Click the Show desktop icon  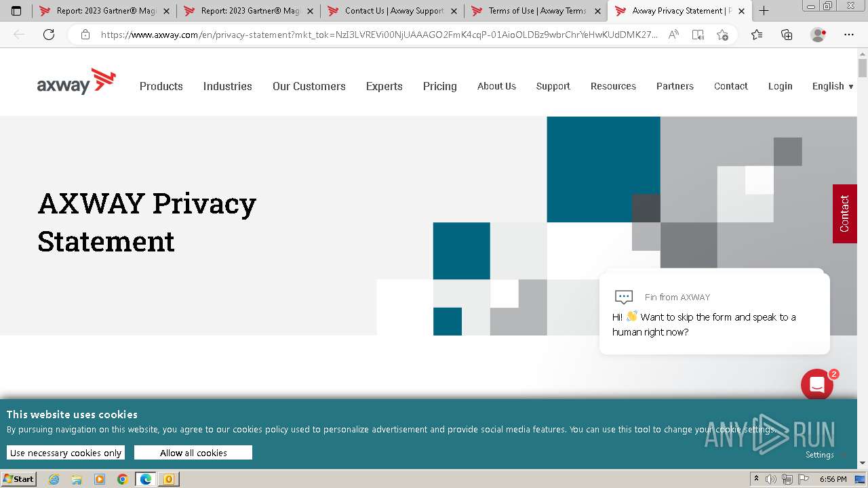tap(861, 479)
